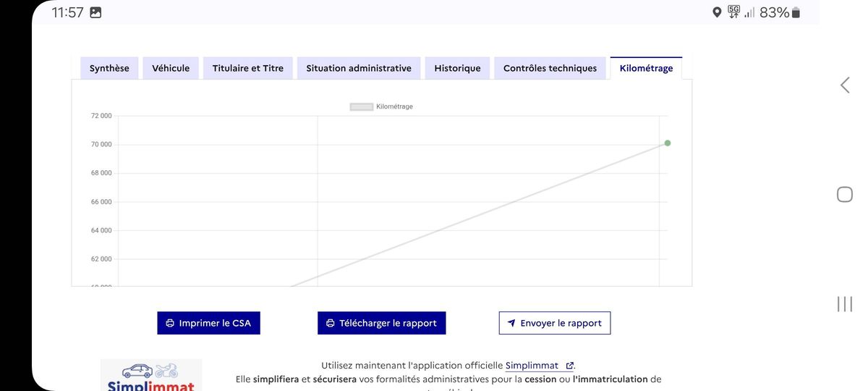868x391 pixels.
Task: Click the green mileage data point
Action: 667,143
